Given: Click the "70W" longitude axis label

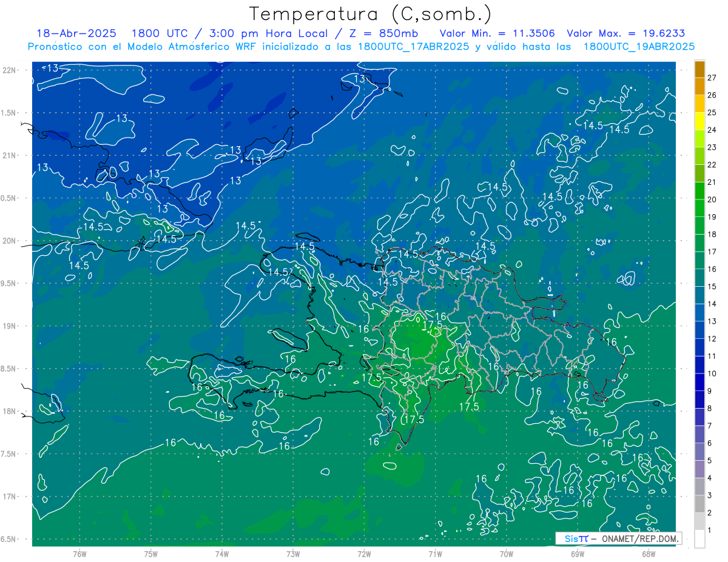Looking at the screenshot, I should (x=507, y=554).
